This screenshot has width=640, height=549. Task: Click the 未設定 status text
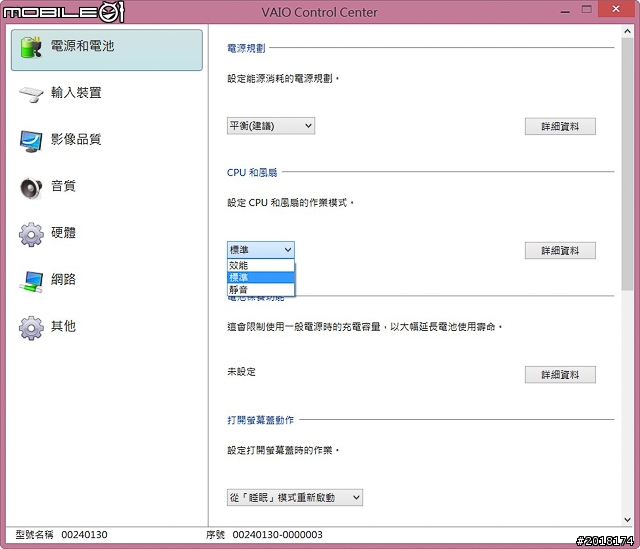pos(241,372)
